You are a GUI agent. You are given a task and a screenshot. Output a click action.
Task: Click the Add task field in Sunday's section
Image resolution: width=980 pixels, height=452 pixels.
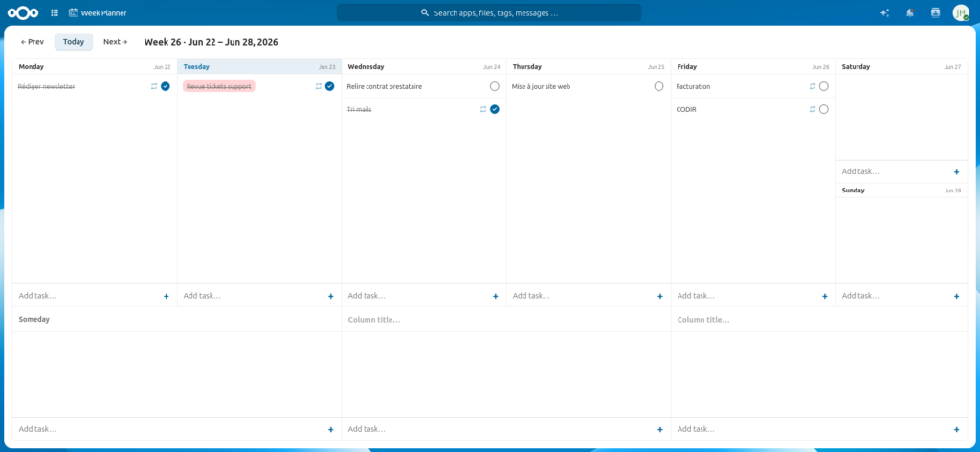[894, 296]
